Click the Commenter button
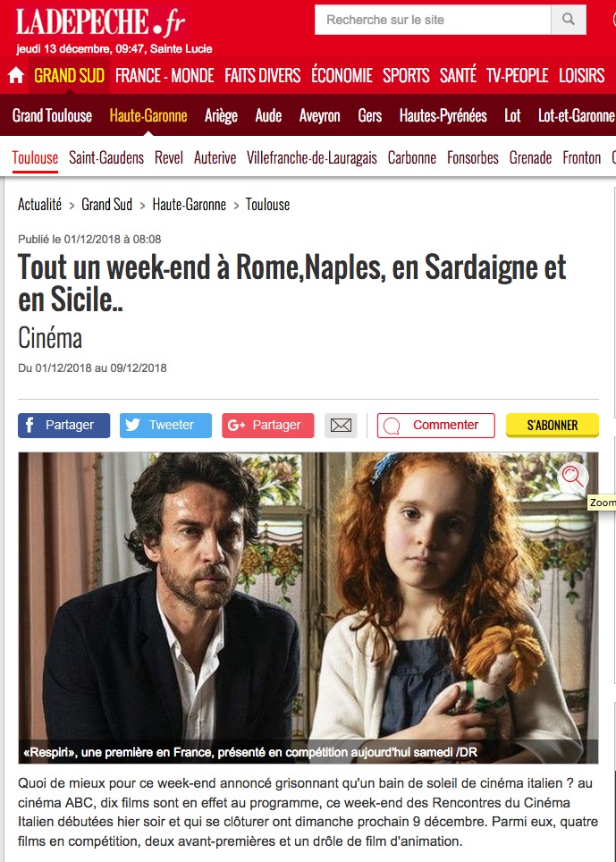 point(435,426)
